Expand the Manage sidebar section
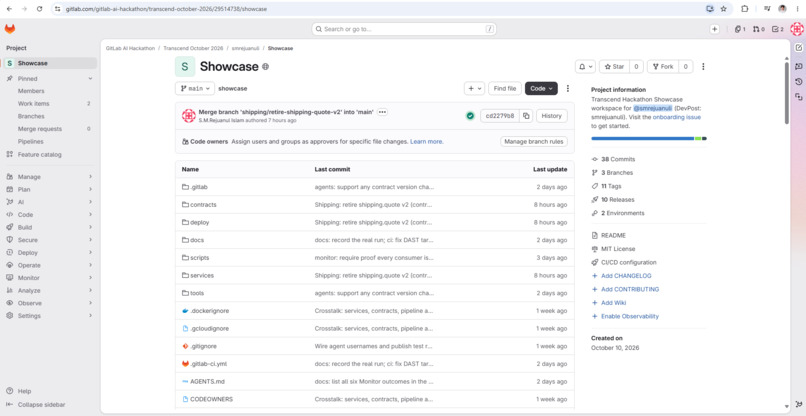The width and height of the screenshot is (806, 416). pos(90,177)
